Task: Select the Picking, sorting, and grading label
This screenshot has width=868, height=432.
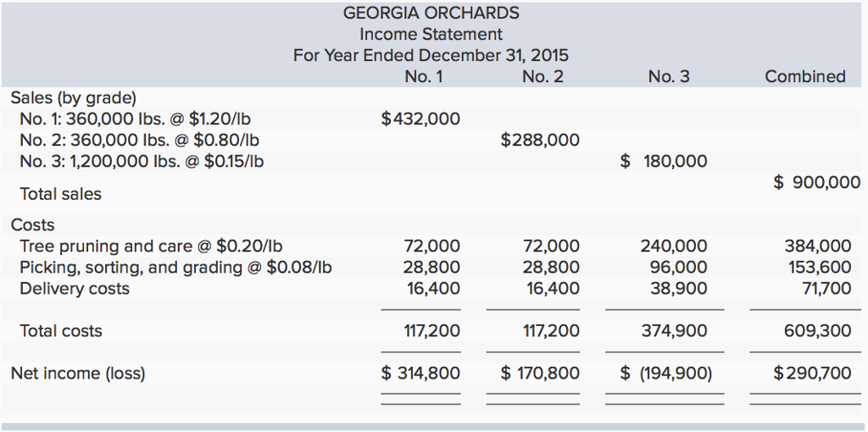Action: 175,268
